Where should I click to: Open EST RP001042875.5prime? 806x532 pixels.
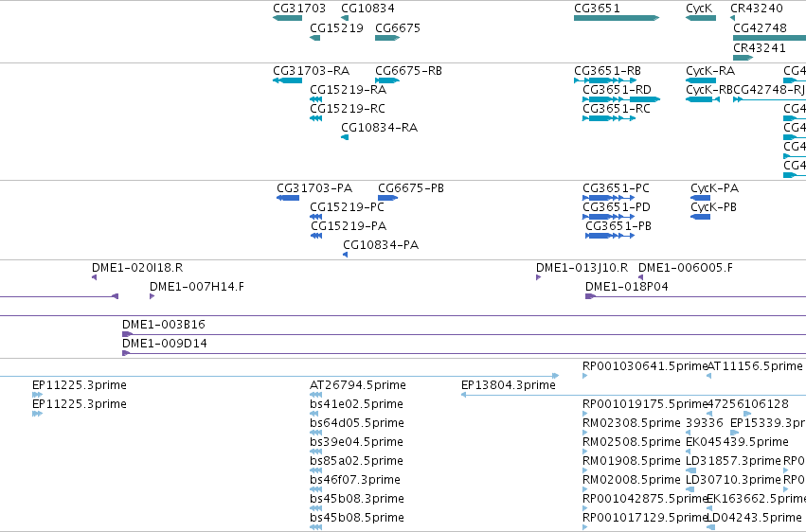(x=645, y=499)
